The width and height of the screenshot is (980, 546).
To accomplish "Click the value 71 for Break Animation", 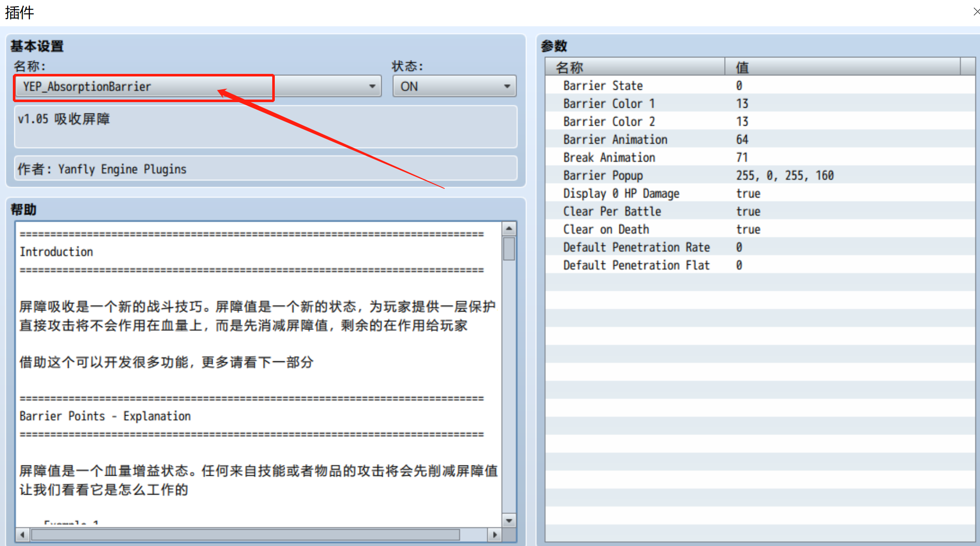I will click(x=742, y=157).
